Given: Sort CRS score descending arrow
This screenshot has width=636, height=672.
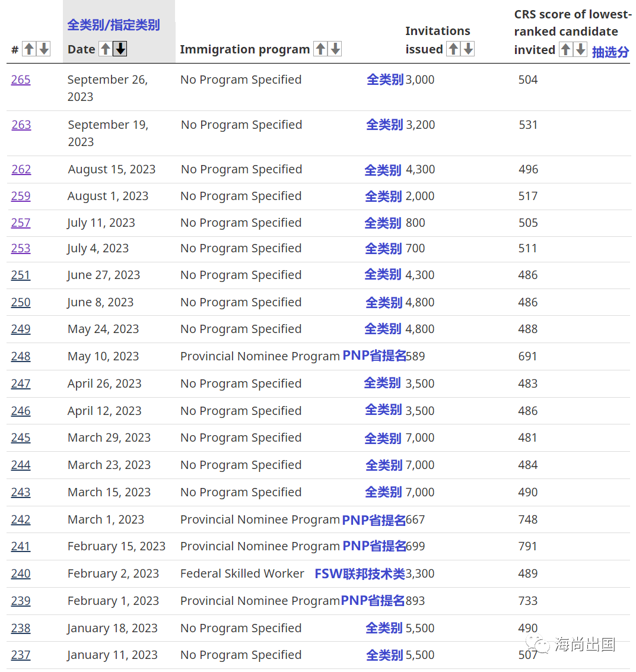Looking at the screenshot, I should 581,50.
